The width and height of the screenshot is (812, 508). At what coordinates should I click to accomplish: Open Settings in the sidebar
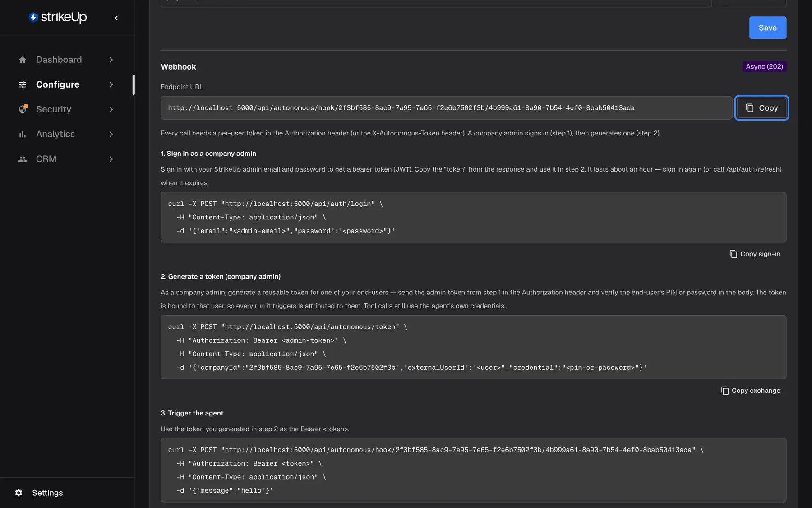tap(47, 493)
